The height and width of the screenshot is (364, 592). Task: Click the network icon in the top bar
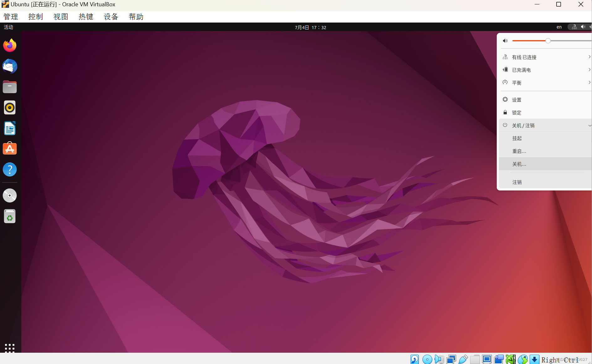(574, 27)
